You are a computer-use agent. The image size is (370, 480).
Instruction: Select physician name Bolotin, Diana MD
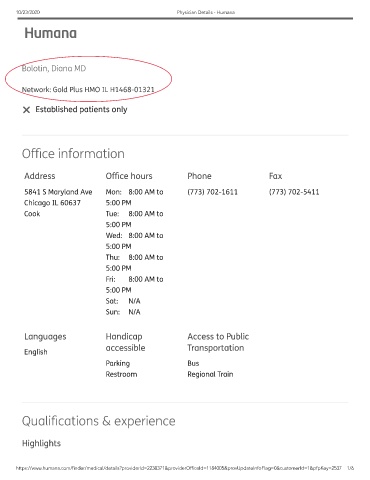point(54,68)
